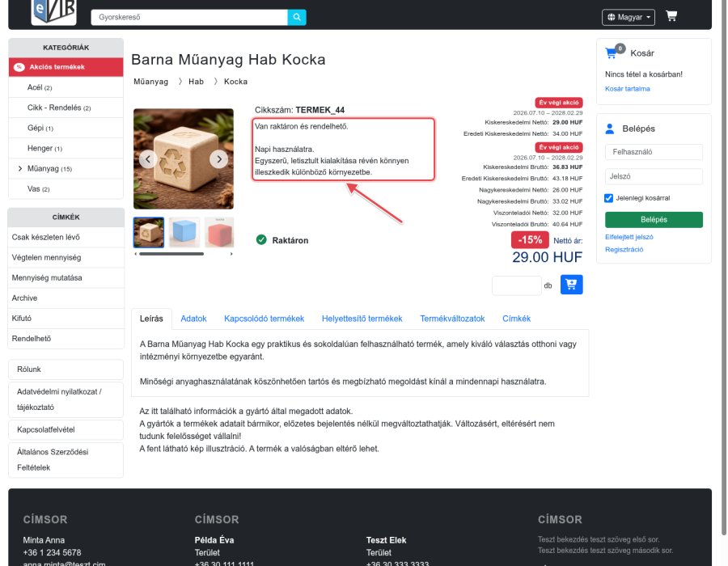
Task: Click the Elfelejtett jelszó link
Action: pyautogui.click(x=629, y=237)
